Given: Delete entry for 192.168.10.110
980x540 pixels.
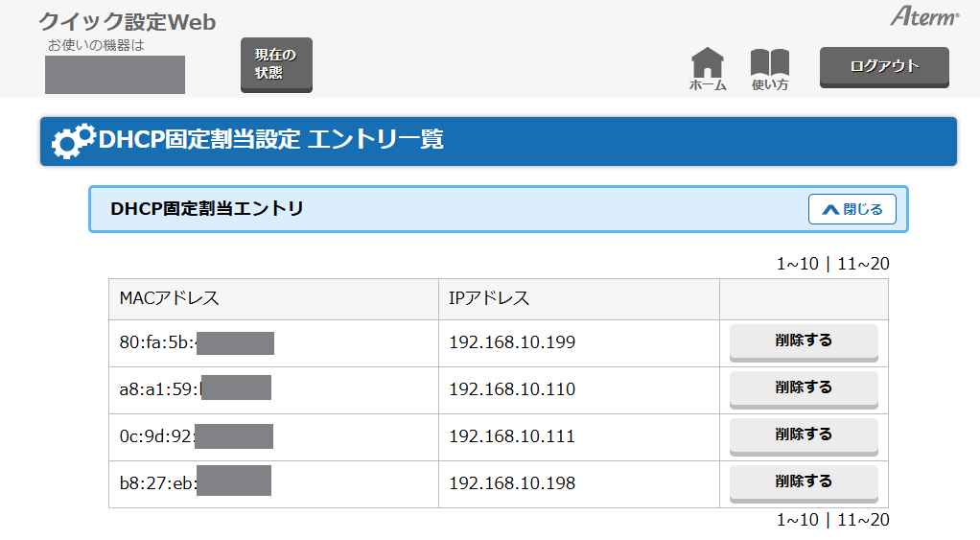Looking at the screenshot, I should pyautogui.click(x=804, y=388).
